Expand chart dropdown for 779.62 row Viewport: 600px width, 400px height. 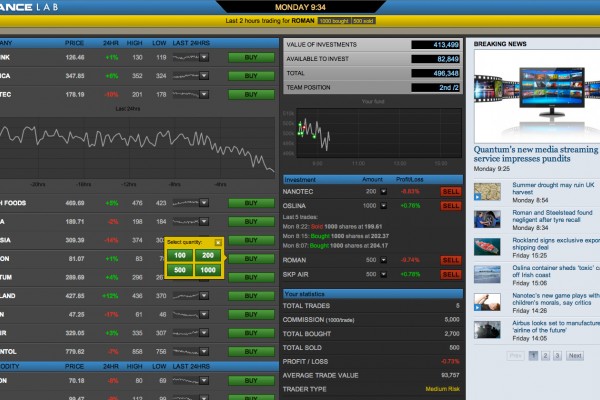pyautogui.click(x=204, y=351)
